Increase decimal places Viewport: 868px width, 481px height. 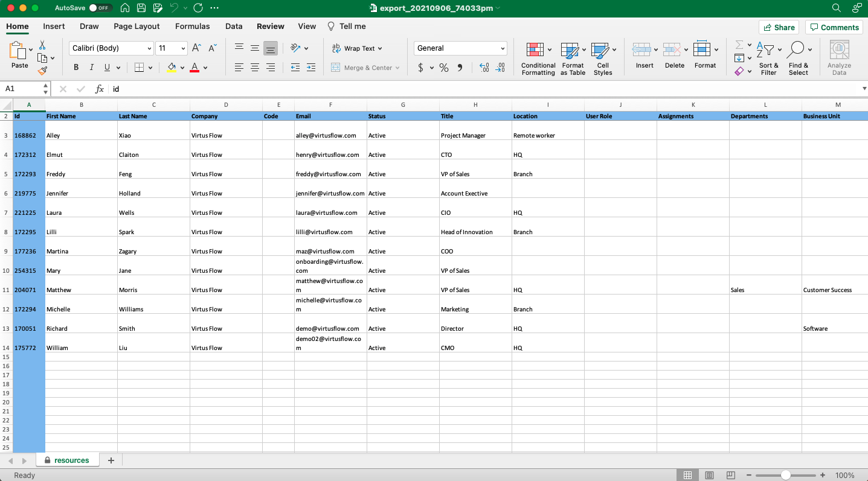(x=484, y=68)
